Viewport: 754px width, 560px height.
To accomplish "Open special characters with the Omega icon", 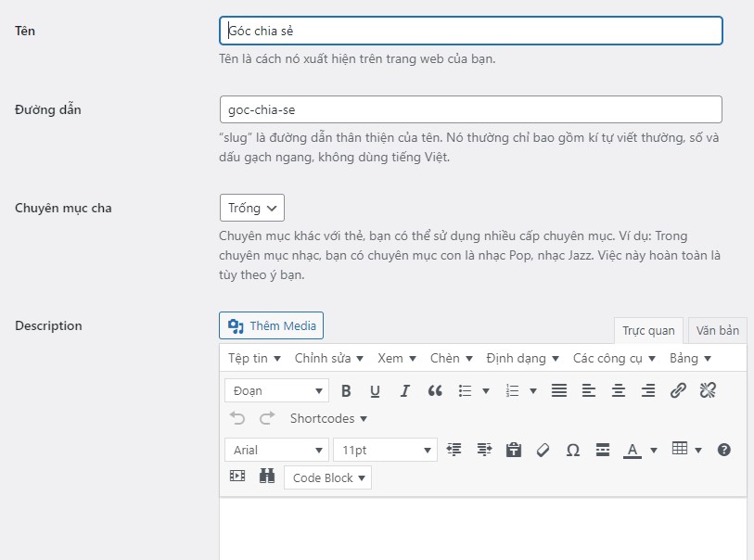I will pyautogui.click(x=573, y=450).
